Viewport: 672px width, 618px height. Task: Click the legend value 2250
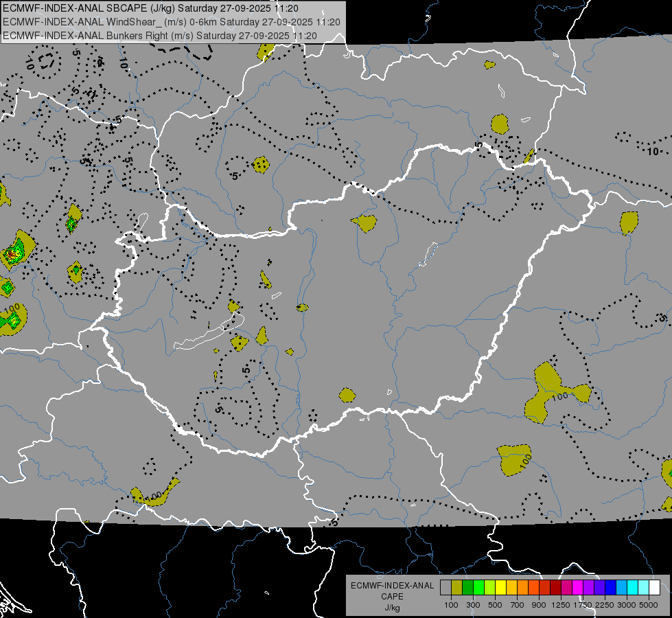tap(604, 605)
